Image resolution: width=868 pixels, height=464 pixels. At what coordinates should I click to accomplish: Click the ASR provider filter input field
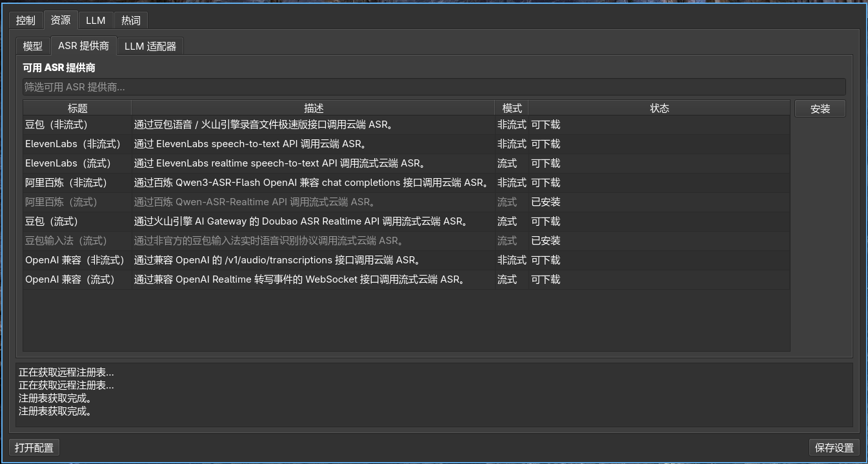(434, 87)
